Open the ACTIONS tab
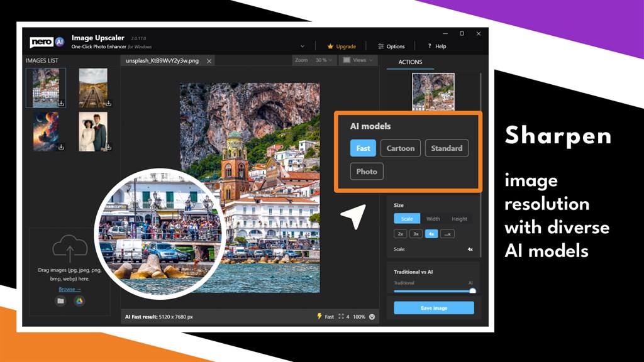Image resolution: width=644 pixels, height=362 pixels. pos(410,62)
